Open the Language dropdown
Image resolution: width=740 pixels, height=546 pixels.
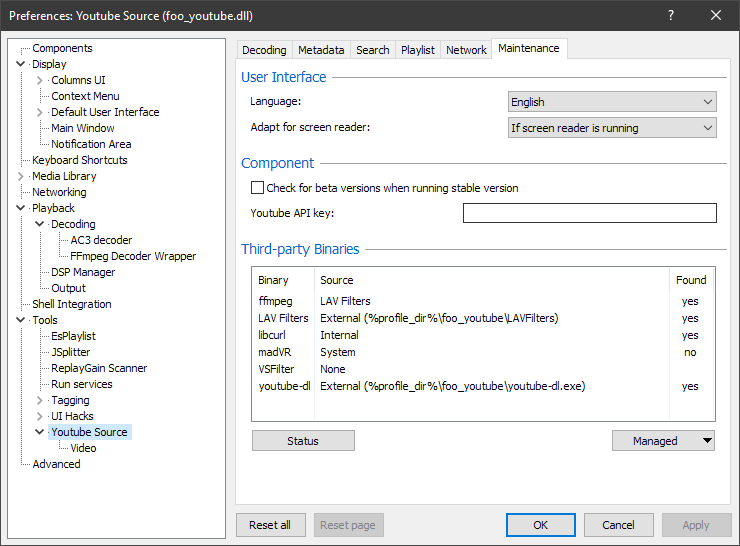tap(612, 102)
